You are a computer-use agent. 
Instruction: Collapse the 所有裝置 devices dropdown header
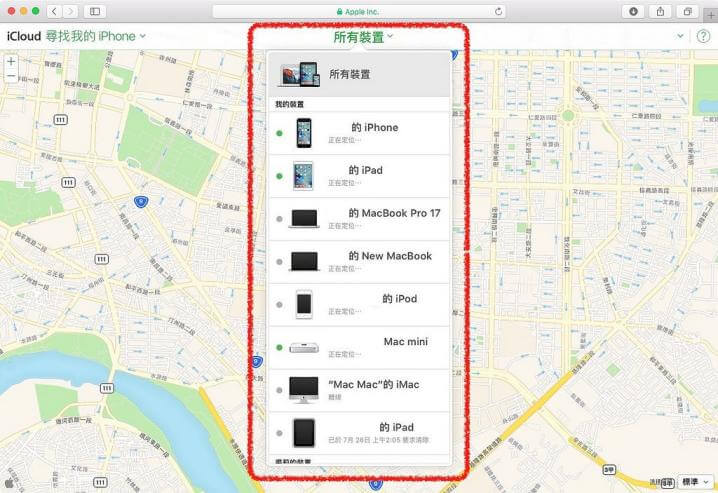[x=363, y=37]
